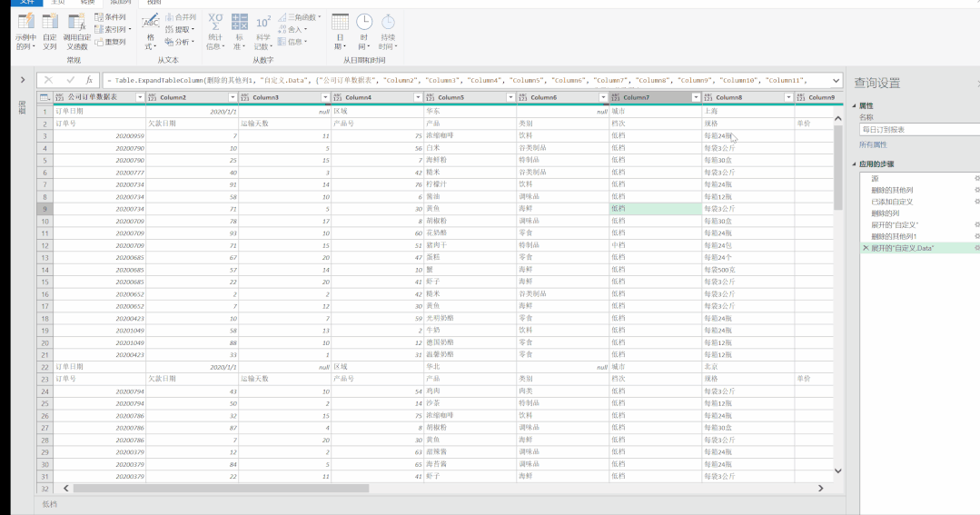Viewport: 980px width, 515px height.
Task: Open the filter dropdown for Column4
Action: point(418,97)
